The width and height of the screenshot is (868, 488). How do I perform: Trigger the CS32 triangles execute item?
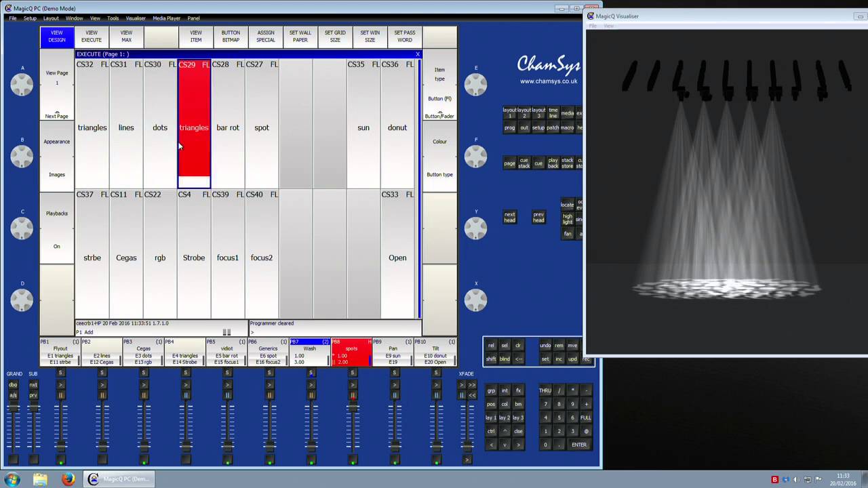92,123
